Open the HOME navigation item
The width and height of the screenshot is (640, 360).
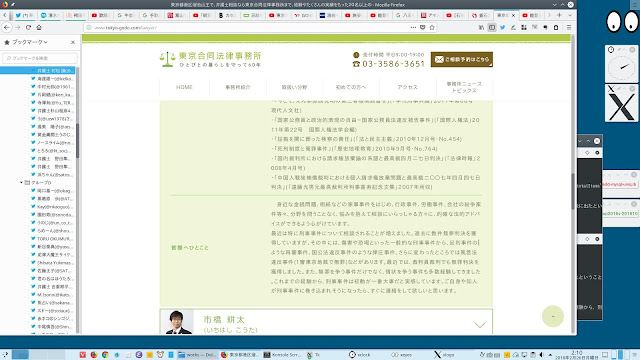pos(184,87)
